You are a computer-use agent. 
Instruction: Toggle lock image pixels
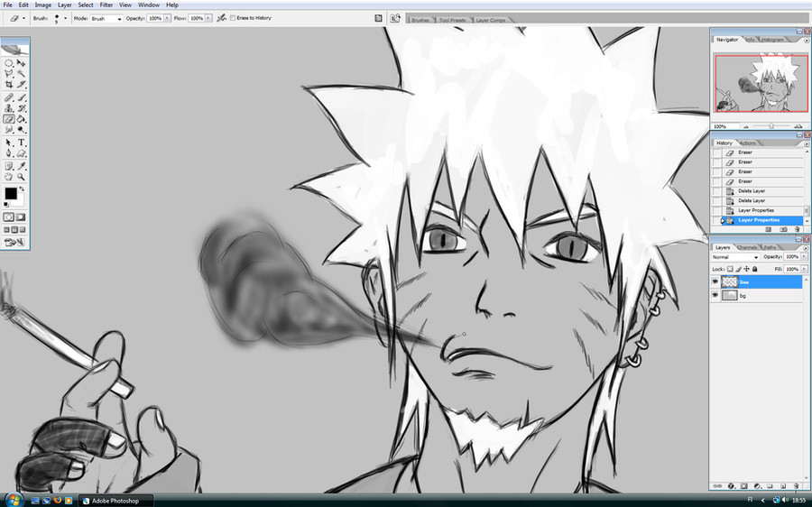(x=738, y=270)
